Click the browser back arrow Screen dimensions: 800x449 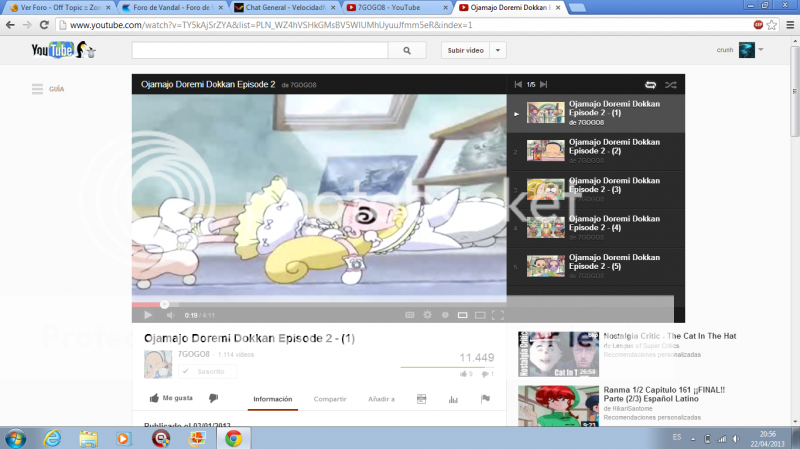tap(10, 25)
